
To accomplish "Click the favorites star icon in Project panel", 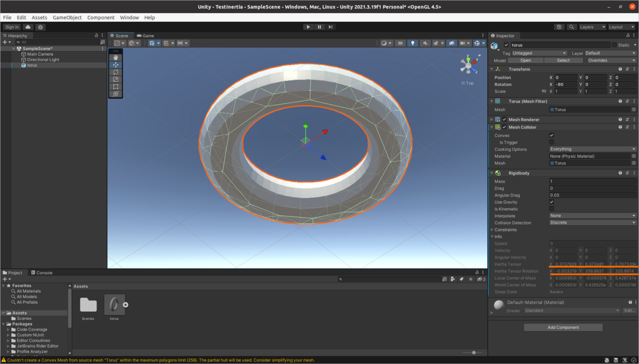I will point(471,279).
